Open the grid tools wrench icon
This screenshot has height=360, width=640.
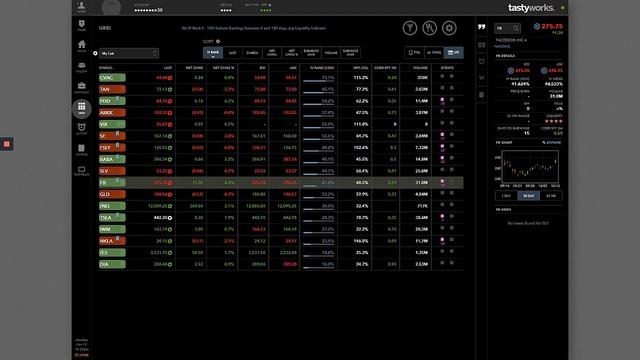click(x=429, y=28)
